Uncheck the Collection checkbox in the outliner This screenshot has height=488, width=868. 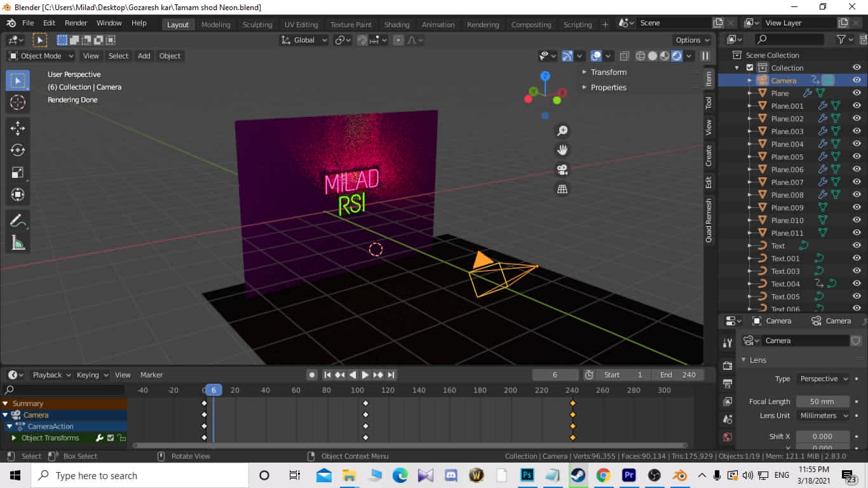tap(750, 68)
